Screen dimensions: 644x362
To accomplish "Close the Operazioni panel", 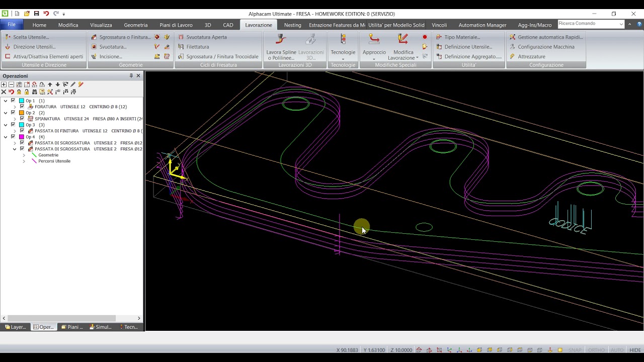I will [138, 75].
